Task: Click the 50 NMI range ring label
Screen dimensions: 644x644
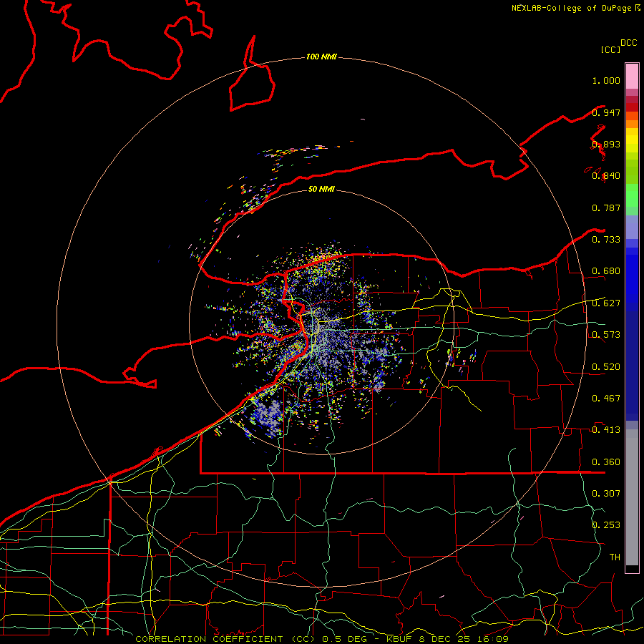Action: [x=321, y=189]
